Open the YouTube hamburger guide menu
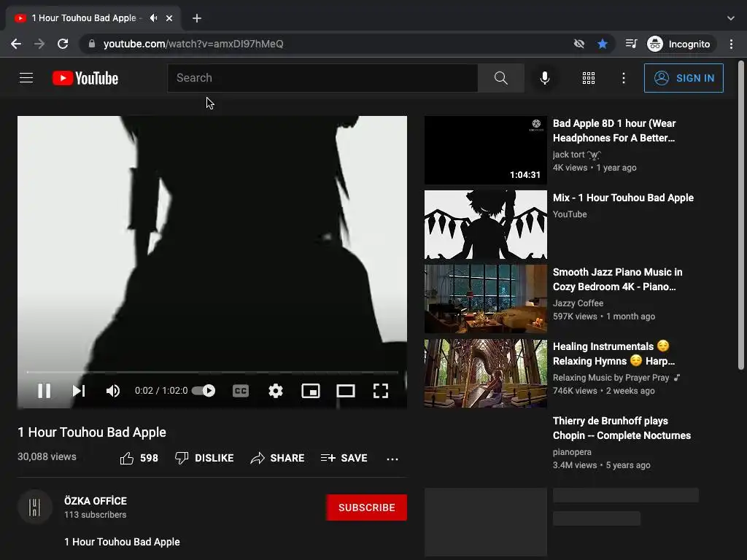The height and width of the screenshot is (560, 747). pyautogui.click(x=26, y=77)
